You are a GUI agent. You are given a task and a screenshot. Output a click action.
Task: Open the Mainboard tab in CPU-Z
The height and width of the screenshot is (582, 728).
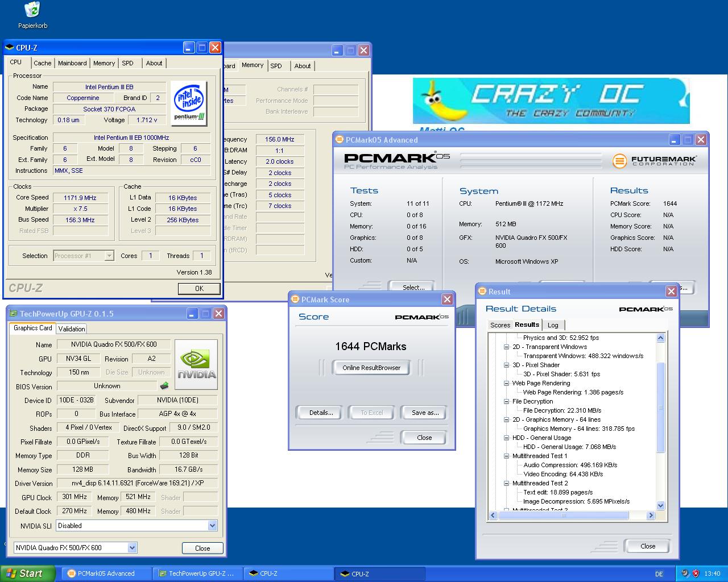[x=72, y=63]
